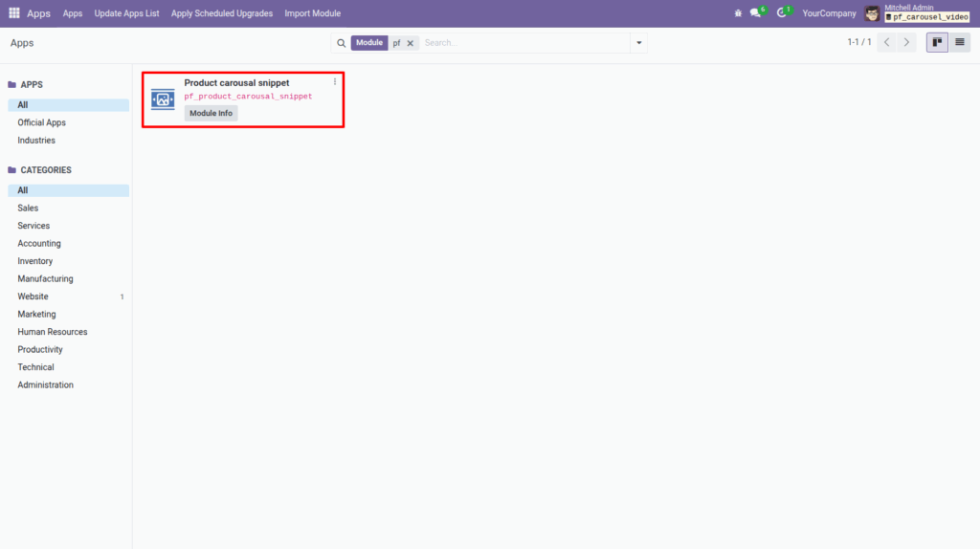Open the conversations chat bubble icon

pyautogui.click(x=756, y=13)
